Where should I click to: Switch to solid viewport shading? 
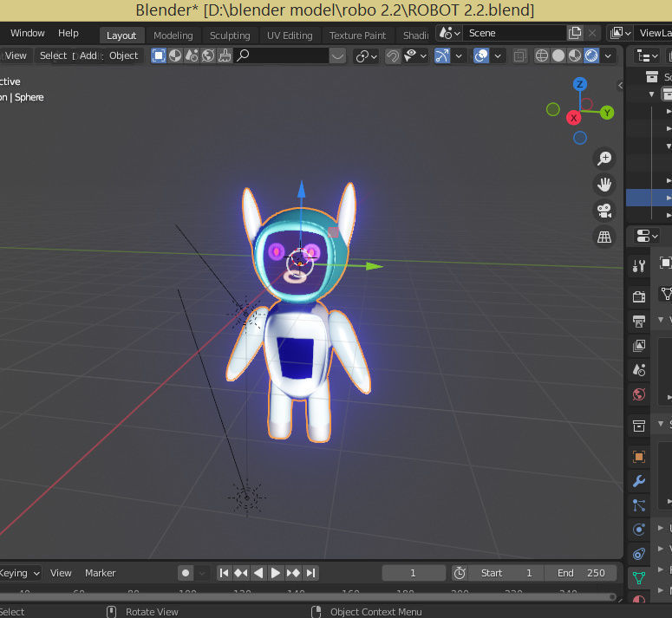(x=558, y=55)
